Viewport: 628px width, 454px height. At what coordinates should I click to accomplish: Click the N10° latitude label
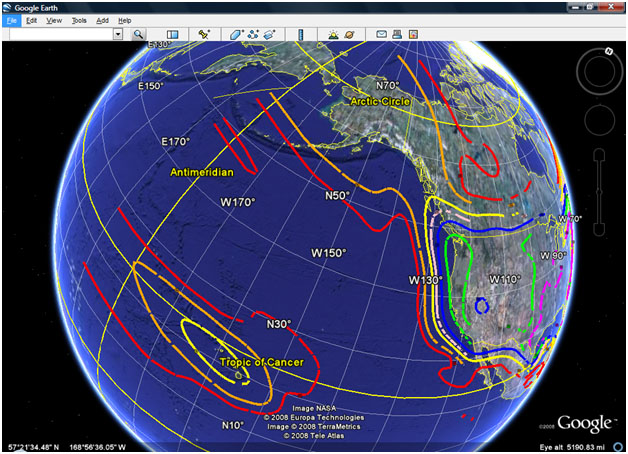(233, 425)
